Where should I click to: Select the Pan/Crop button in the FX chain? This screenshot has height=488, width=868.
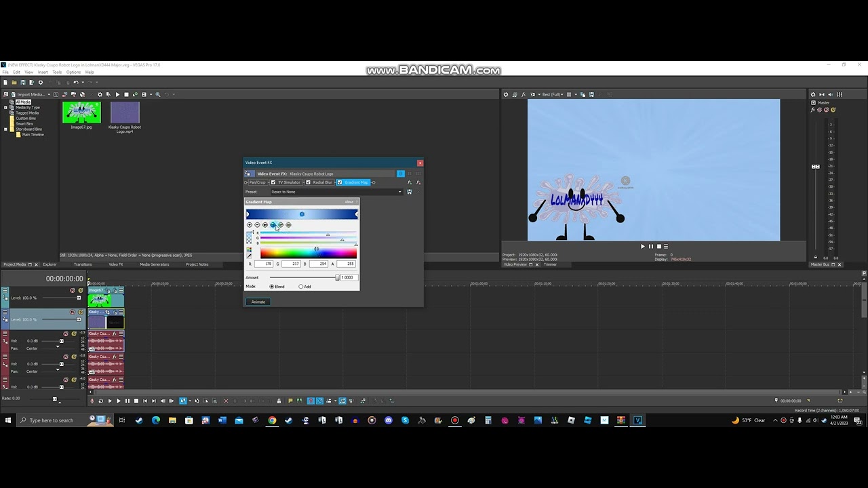coord(256,182)
